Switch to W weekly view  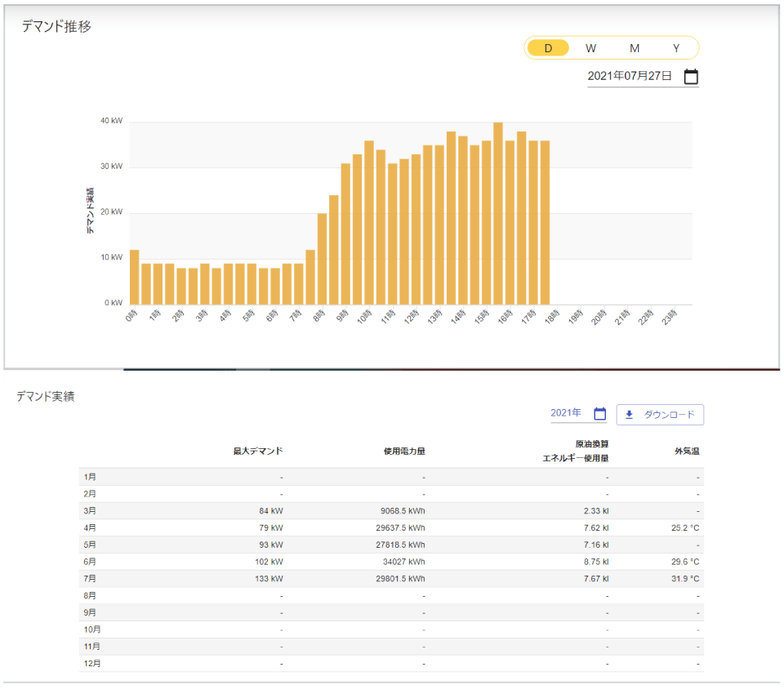click(590, 48)
